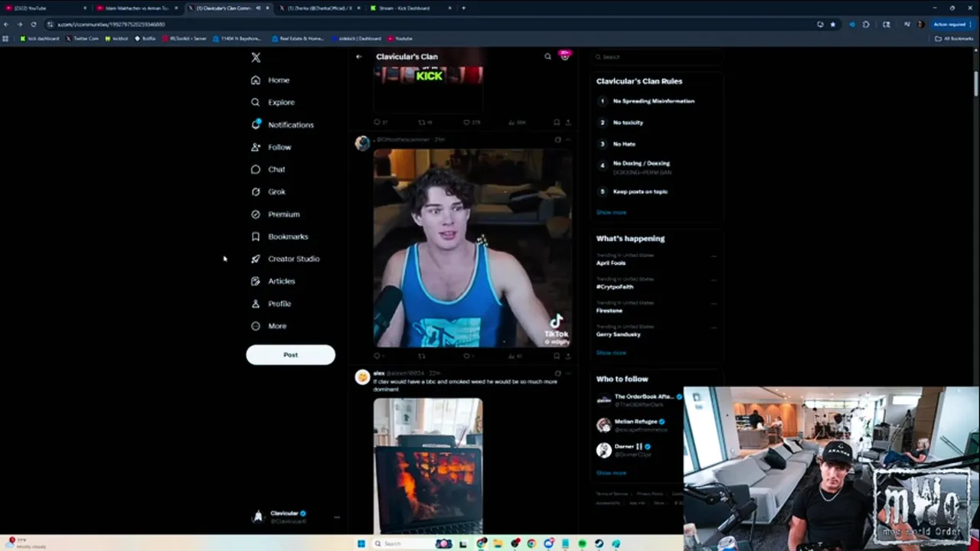Open Gerry Sandusky trending topic
Image resolution: width=980 pixels, height=551 pixels.
(619, 334)
